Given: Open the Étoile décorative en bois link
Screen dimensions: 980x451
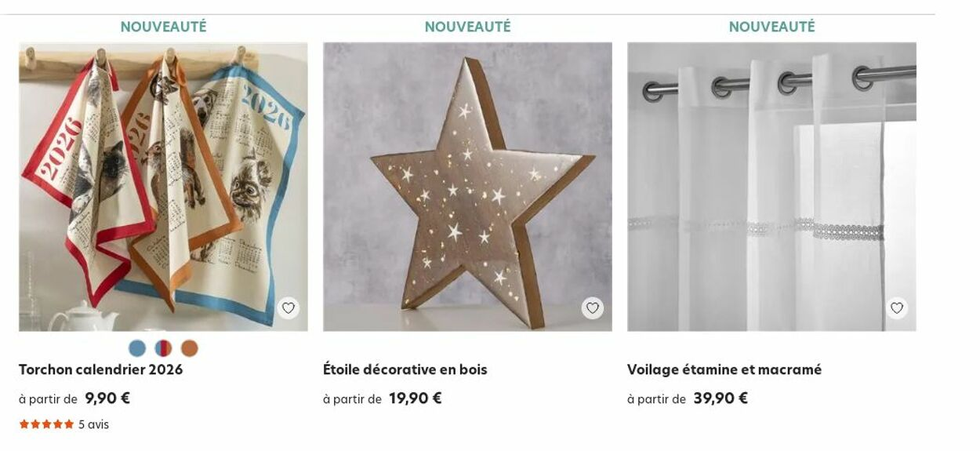Looking at the screenshot, I should click(405, 369).
